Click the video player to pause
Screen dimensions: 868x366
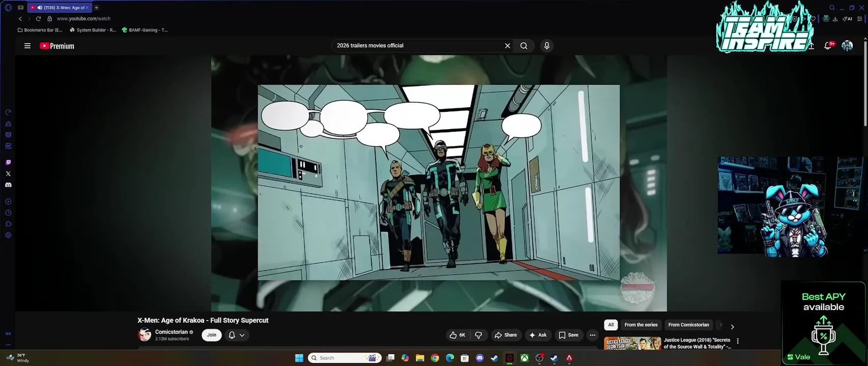pos(439,183)
